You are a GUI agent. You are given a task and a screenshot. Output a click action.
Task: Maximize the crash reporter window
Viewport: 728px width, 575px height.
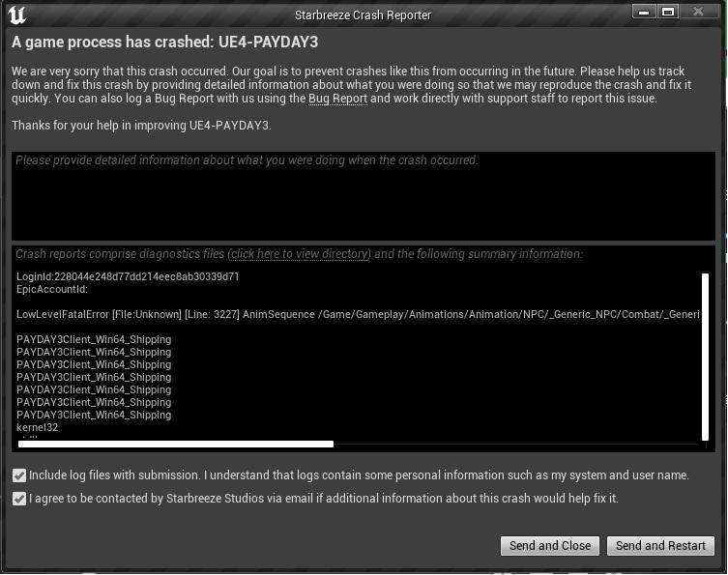(668, 12)
